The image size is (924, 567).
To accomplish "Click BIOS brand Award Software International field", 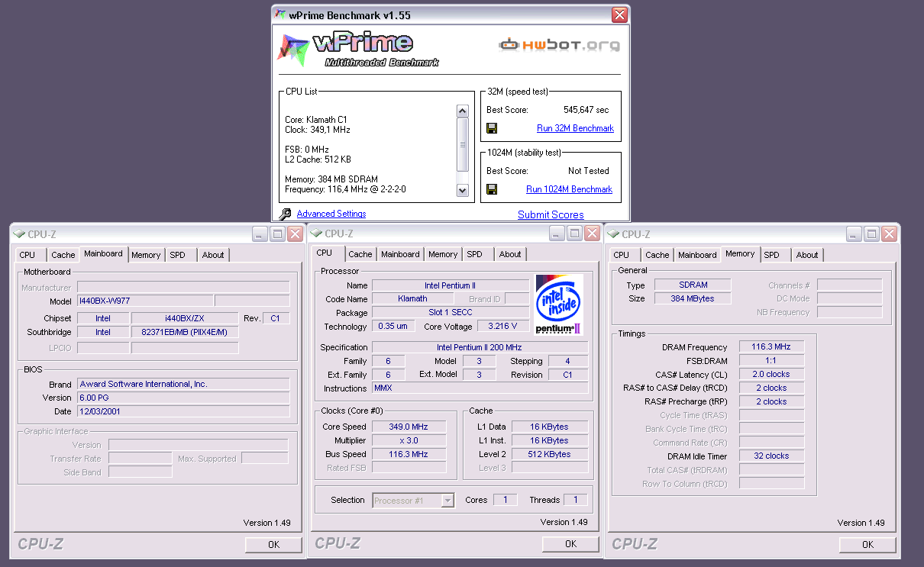I will tap(183, 384).
